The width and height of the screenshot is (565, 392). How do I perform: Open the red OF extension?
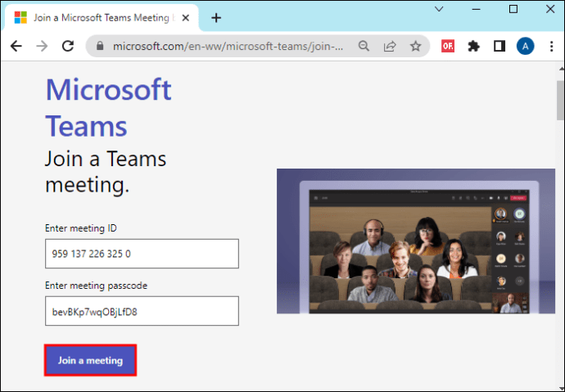coord(448,46)
